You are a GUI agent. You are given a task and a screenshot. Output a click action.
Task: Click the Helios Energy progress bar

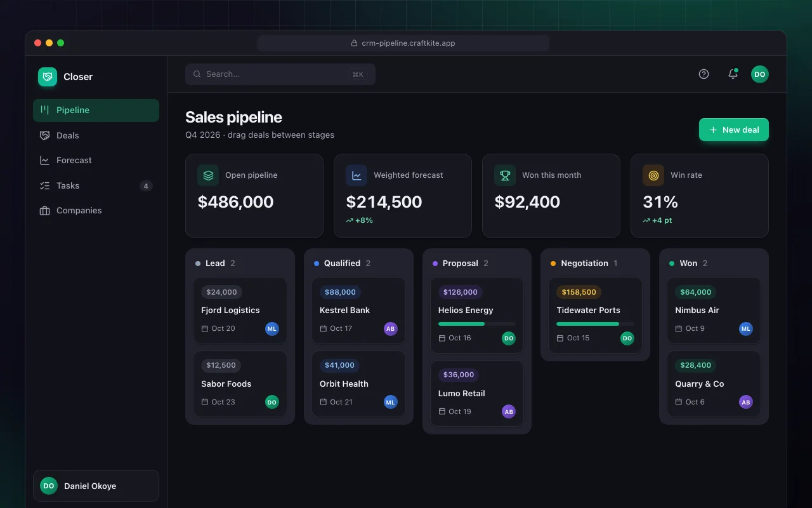point(477,324)
